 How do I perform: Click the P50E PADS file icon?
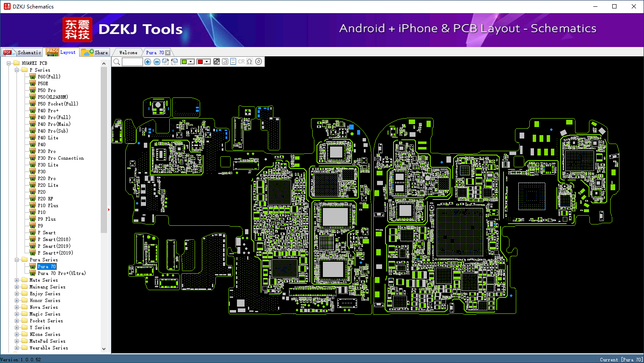pos(33,83)
